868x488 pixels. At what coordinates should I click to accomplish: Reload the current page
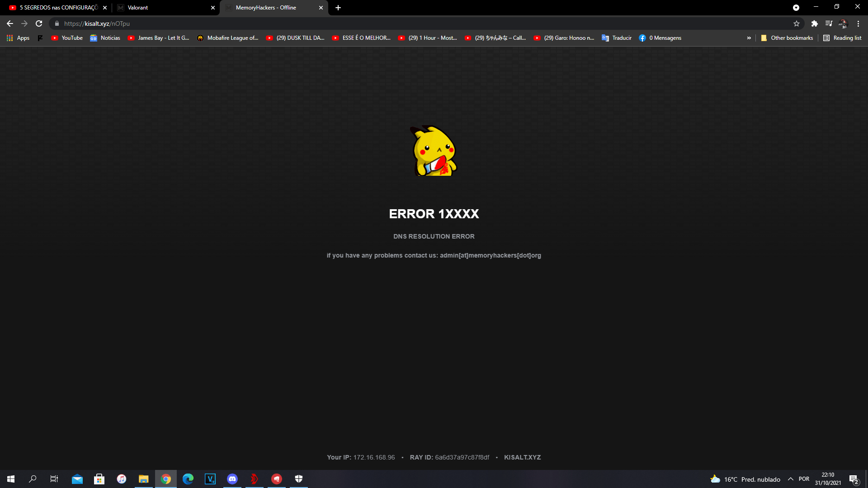[x=39, y=23]
